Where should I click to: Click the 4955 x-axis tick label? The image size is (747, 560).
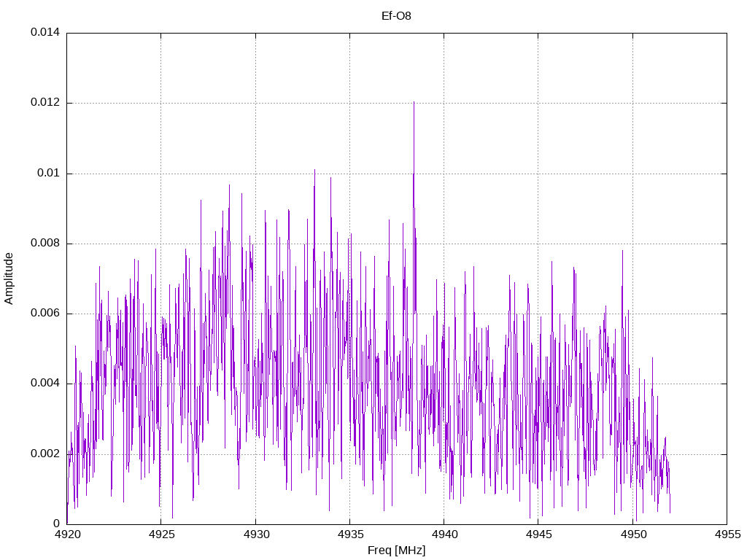point(727,534)
